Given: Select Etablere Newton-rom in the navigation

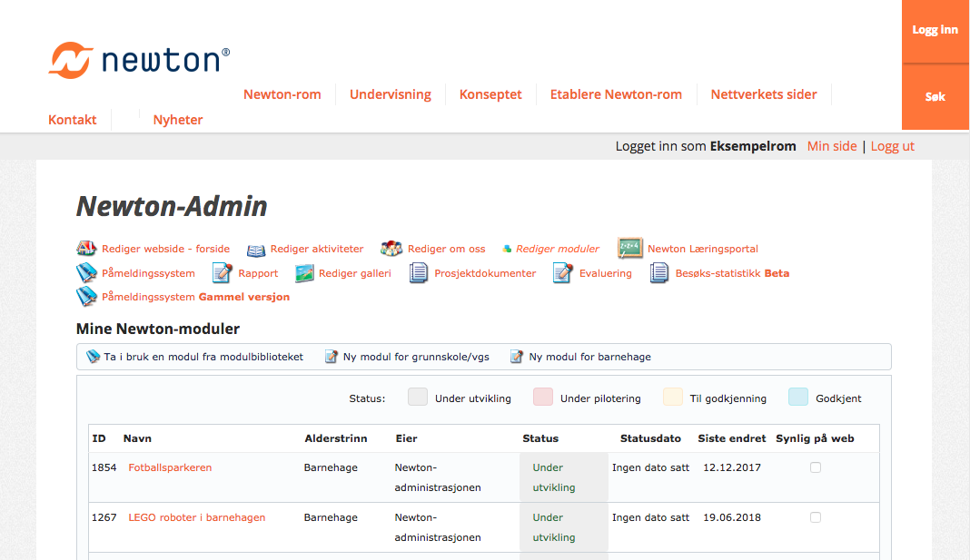Looking at the screenshot, I should pos(616,94).
